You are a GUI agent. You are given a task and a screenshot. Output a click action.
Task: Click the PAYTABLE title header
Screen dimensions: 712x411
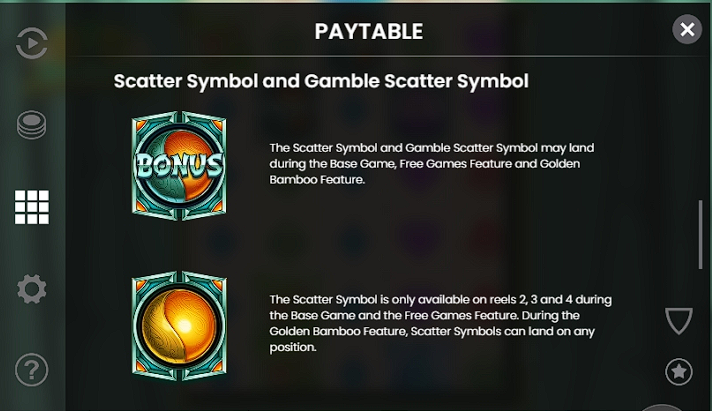[369, 31]
